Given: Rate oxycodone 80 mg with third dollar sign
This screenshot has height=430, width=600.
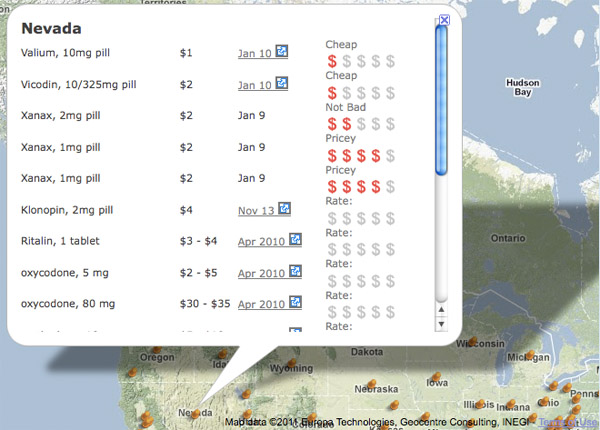Looking at the screenshot, I should [361, 312].
